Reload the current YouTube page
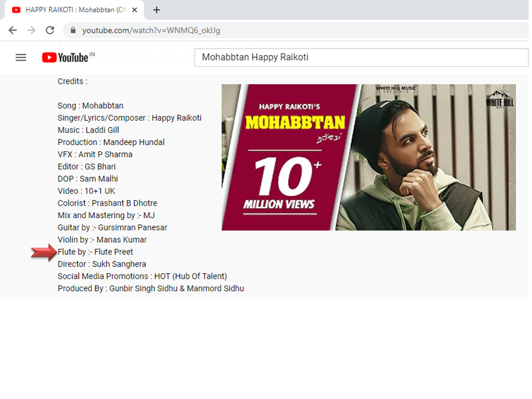Image resolution: width=532 pixels, height=399 pixels. pos(50,30)
